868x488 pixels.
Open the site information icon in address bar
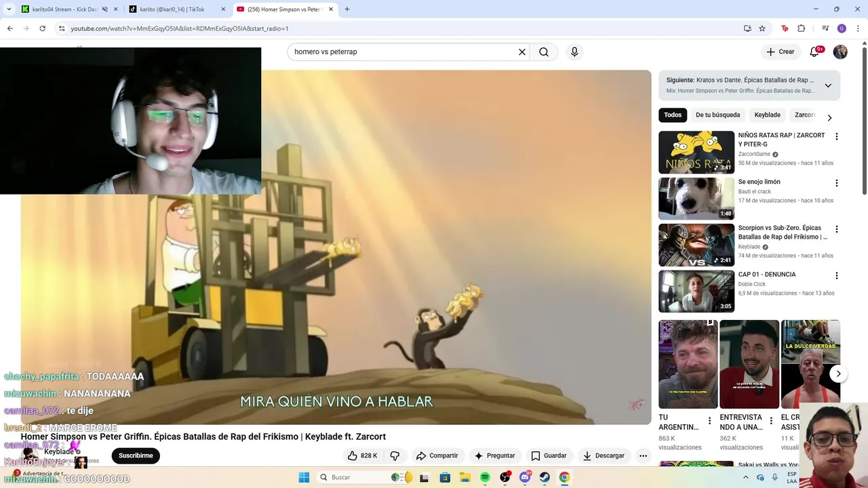(62, 28)
